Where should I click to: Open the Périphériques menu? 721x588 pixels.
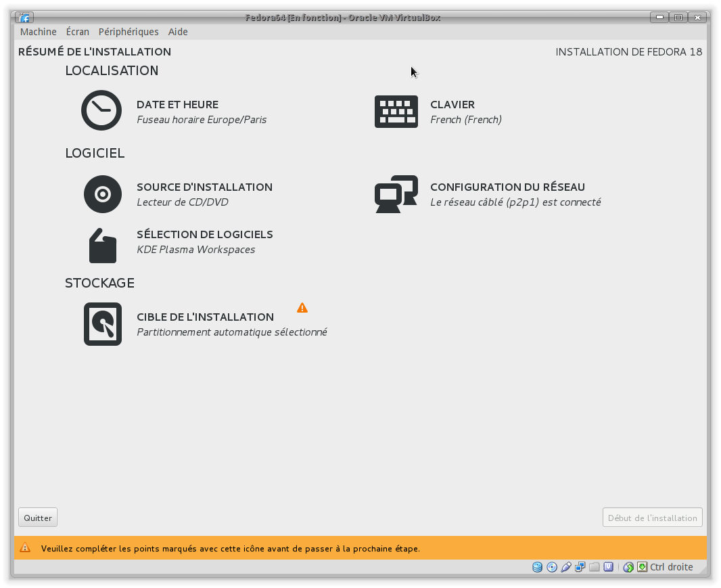129,32
